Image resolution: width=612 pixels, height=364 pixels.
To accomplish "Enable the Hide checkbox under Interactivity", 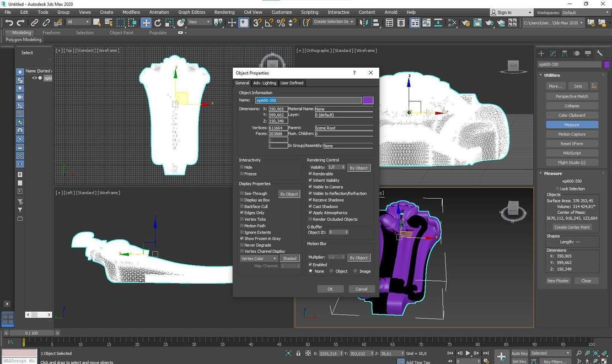I will pyautogui.click(x=242, y=167).
